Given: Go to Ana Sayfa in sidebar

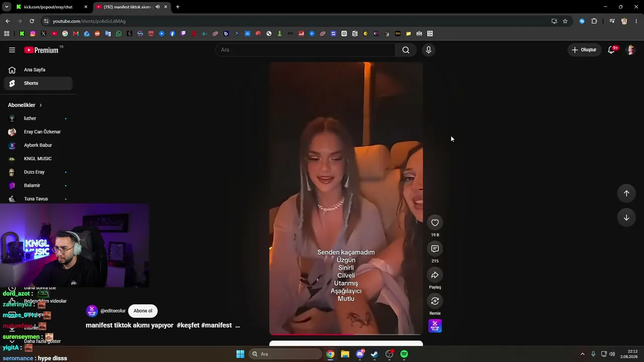Looking at the screenshot, I should click(x=38, y=70).
